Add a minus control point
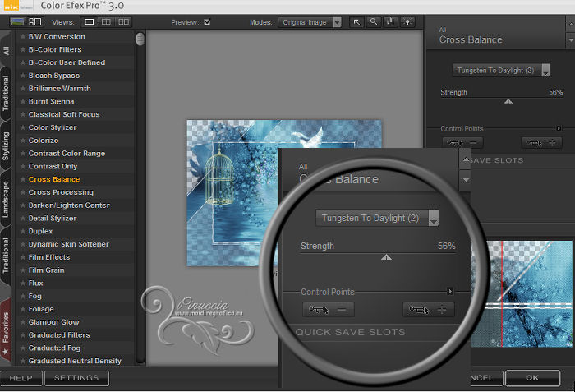The image size is (575, 392). coord(462,143)
